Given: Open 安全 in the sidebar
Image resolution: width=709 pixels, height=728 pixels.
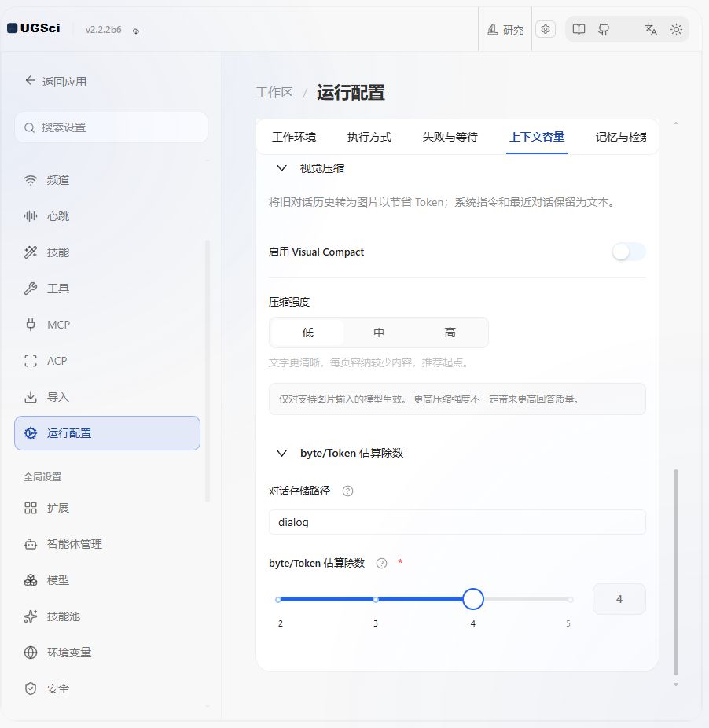Looking at the screenshot, I should [107, 689].
